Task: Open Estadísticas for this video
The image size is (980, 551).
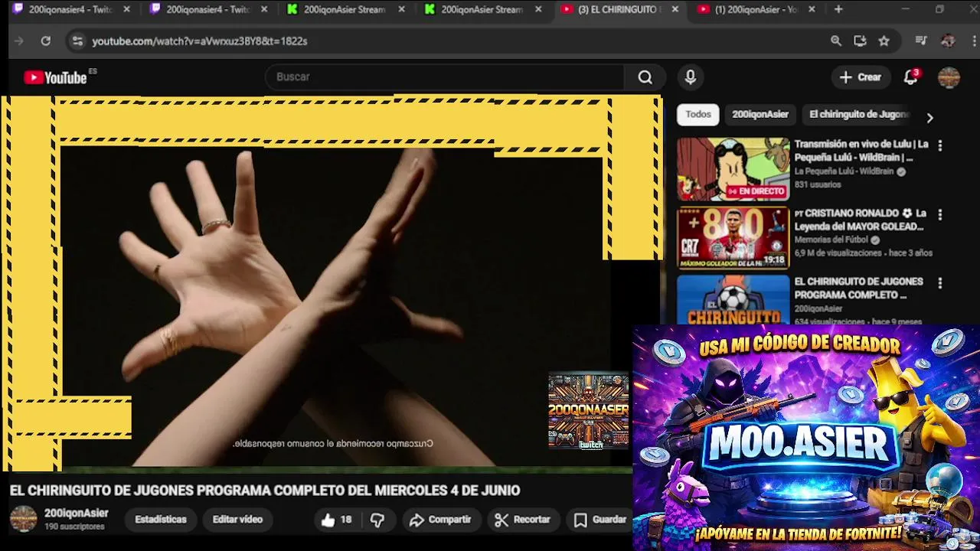Action: [161, 520]
